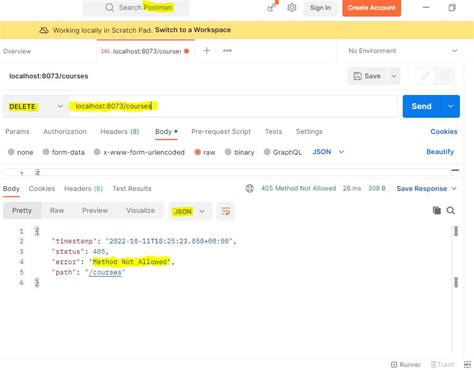The image size is (474, 370).
Task: Open the three-dots tab options menu
Action: [227, 51]
